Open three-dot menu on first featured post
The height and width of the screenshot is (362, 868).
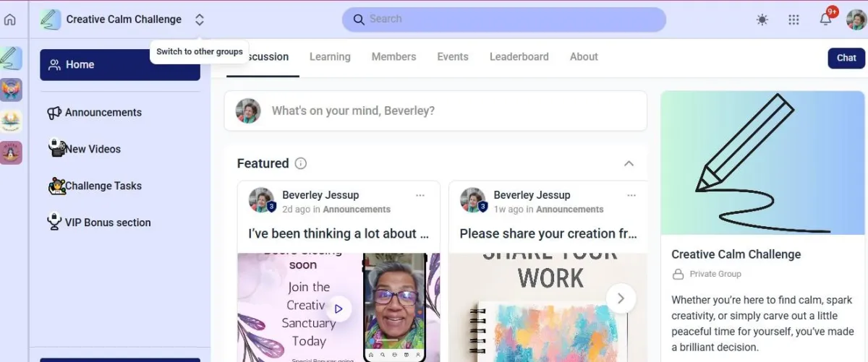tap(420, 195)
